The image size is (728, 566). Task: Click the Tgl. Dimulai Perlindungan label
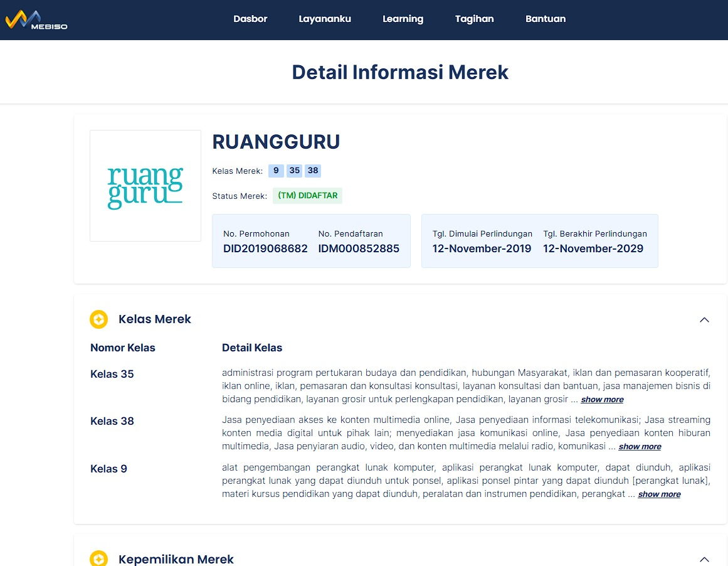(x=482, y=234)
